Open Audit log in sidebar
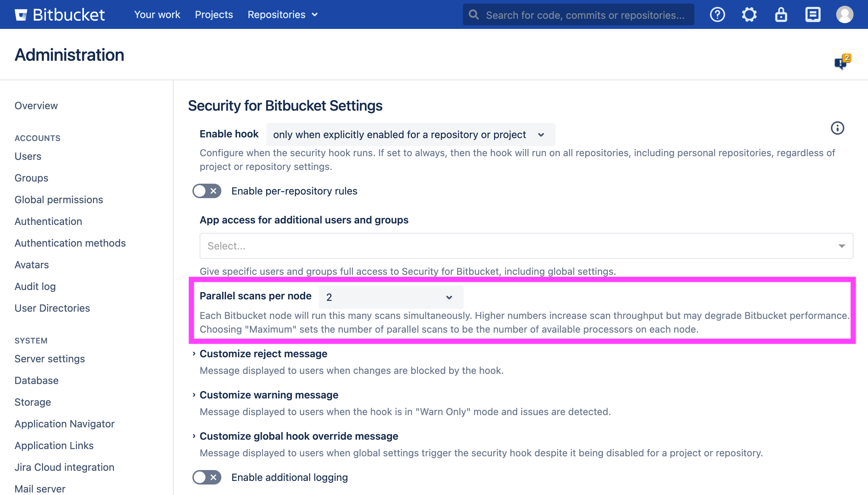The height and width of the screenshot is (495, 868). (x=35, y=286)
